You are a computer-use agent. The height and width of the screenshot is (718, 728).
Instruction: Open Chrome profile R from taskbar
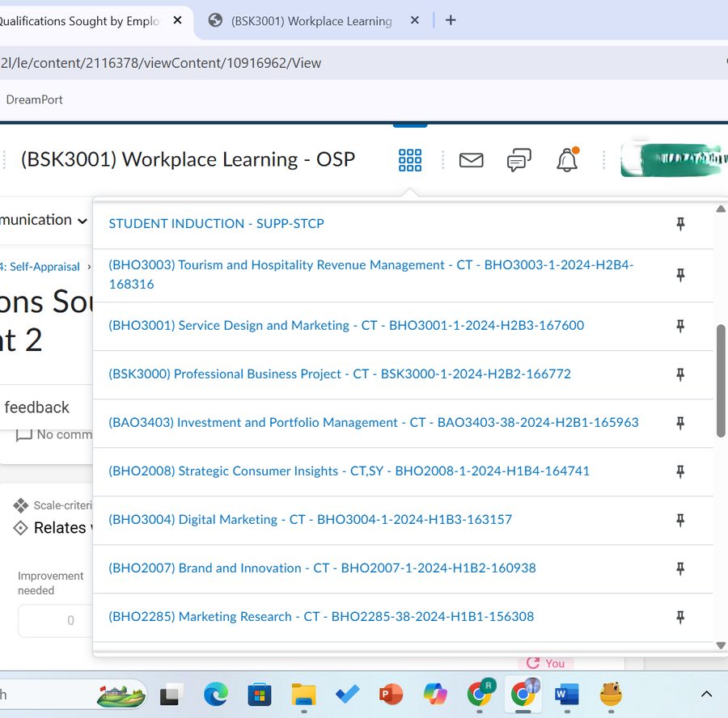click(x=480, y=693)
